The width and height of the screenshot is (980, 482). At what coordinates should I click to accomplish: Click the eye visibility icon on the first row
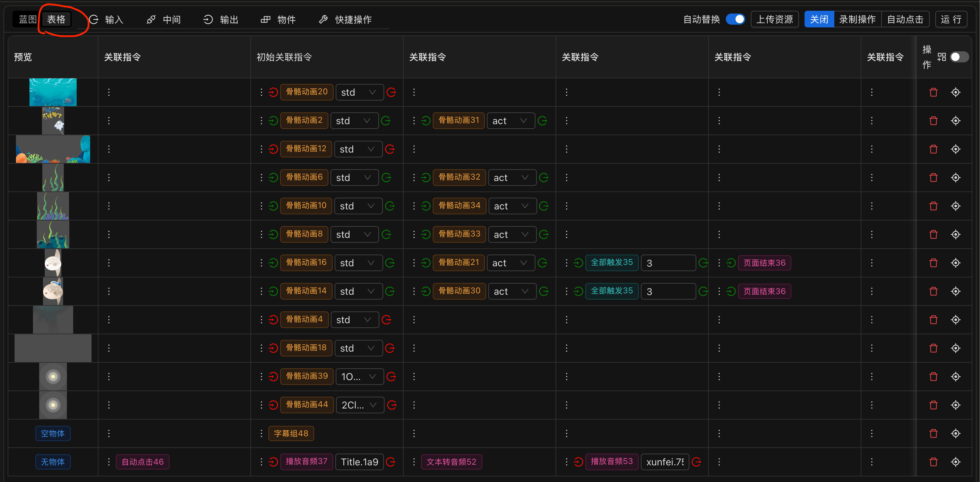[956, 92]
